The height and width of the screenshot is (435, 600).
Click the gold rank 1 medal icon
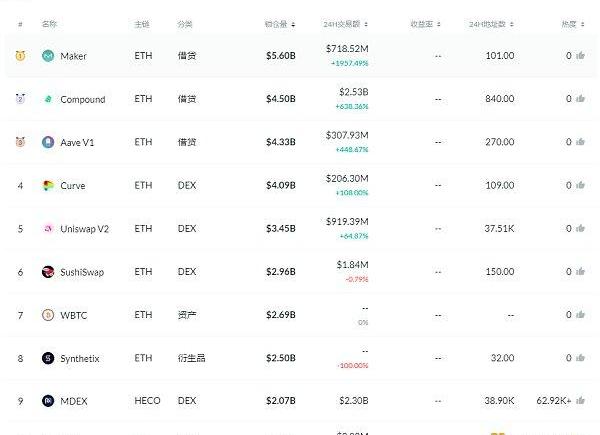20,56
